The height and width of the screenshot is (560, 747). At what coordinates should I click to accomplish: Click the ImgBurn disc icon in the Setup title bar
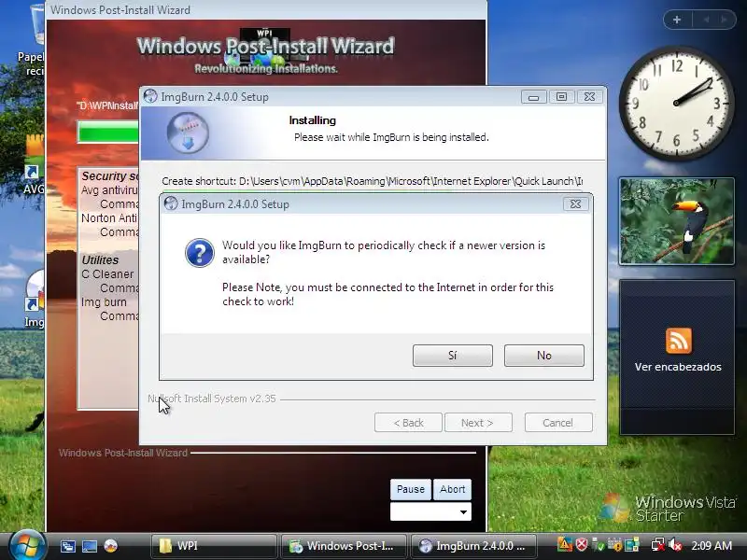150,96
